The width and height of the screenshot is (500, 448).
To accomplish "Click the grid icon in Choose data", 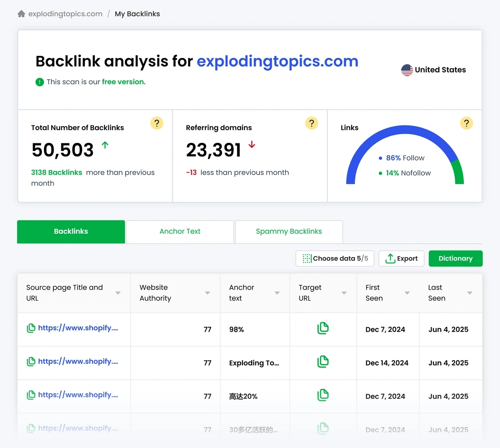I will (307, 259).
